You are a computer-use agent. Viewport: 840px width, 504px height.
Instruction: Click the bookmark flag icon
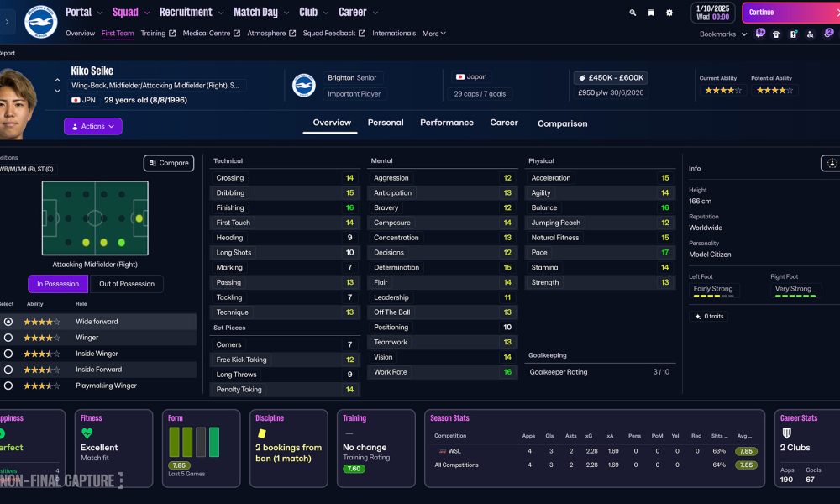click(651, 13)
